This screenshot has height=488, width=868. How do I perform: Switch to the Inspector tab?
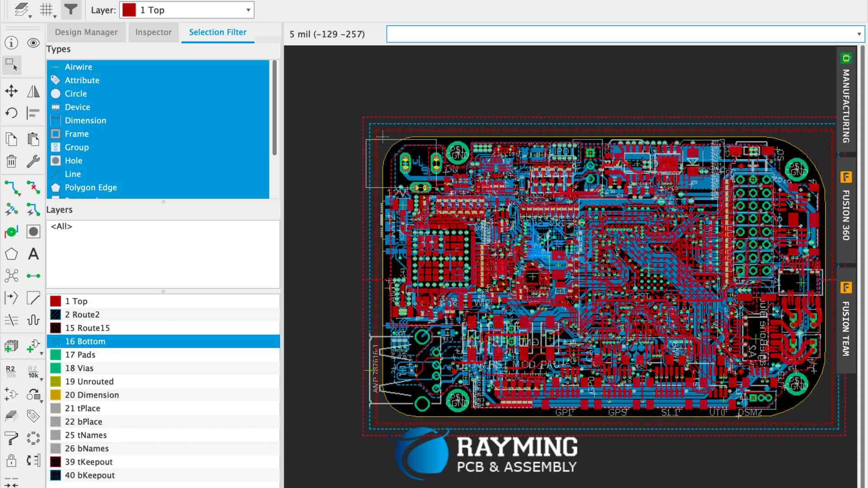click(153, 32)
